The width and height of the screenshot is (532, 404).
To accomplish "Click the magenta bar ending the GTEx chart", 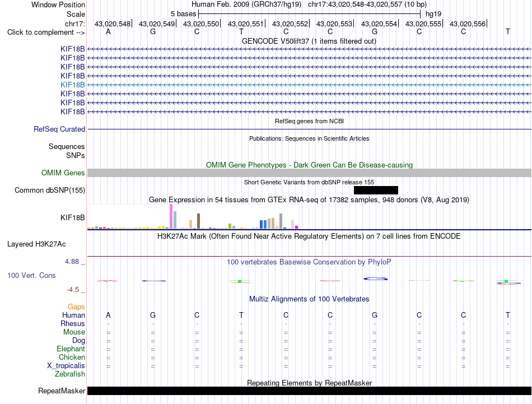I will [297, 227].
